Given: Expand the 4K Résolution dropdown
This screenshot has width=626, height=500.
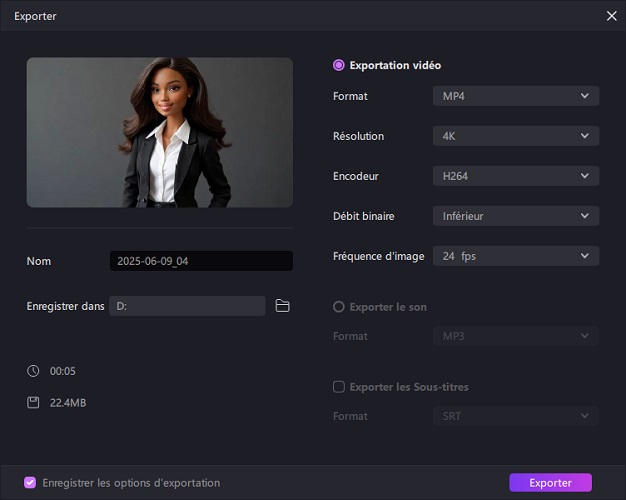Looking at the screenshot, I should (516, 136).
